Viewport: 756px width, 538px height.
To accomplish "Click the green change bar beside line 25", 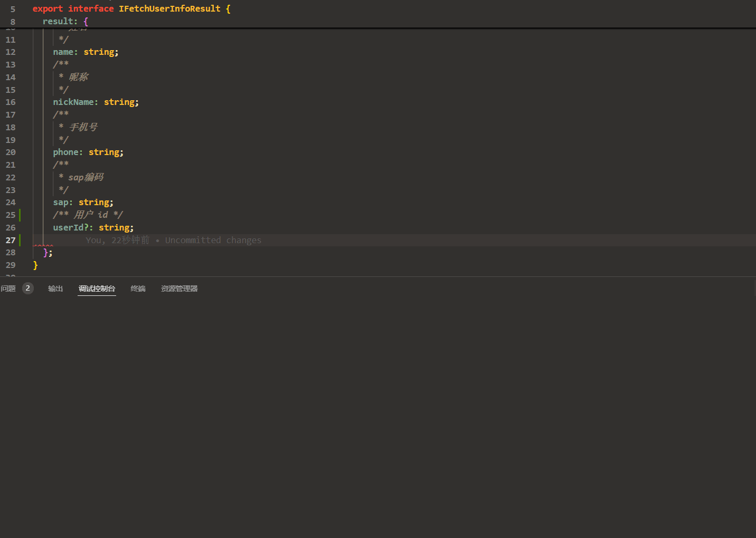I will pos(20,215).
